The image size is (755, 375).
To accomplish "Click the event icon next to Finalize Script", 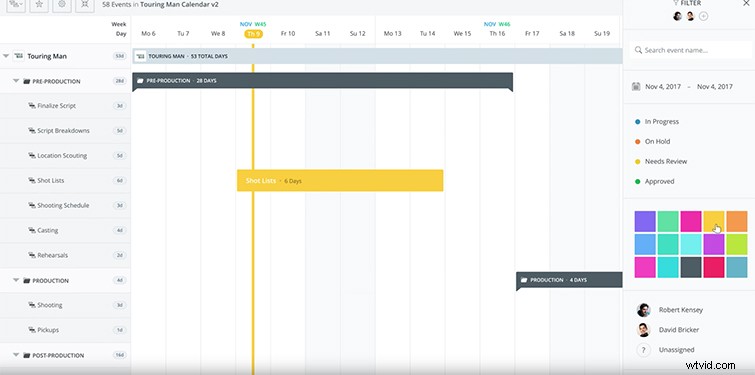I will tap(32, 106).
